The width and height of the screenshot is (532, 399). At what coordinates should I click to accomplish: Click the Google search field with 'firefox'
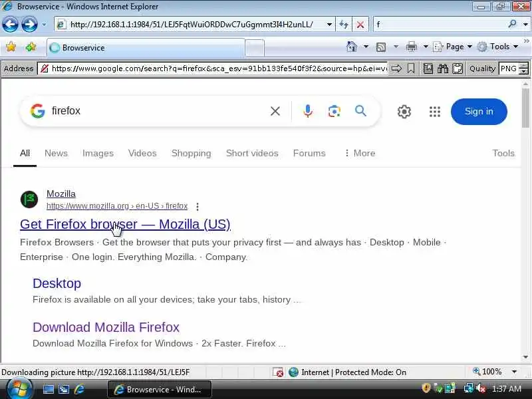156,111
